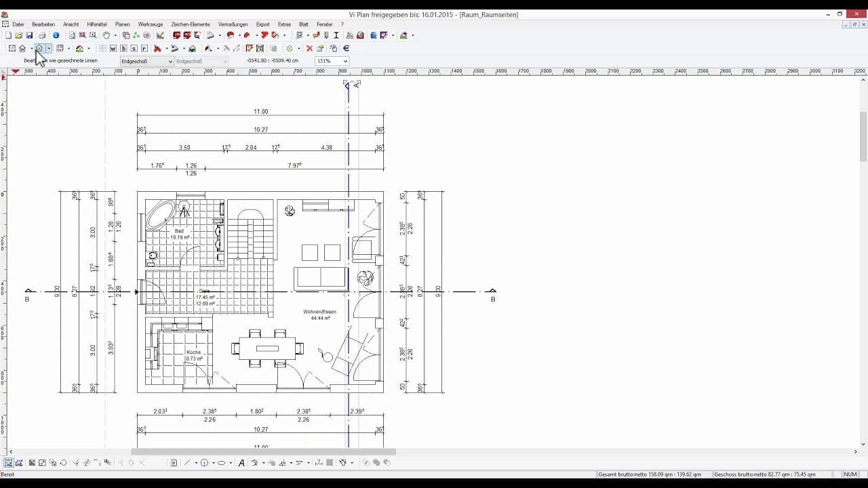Open the blue info icon

[x=56, y=35]
